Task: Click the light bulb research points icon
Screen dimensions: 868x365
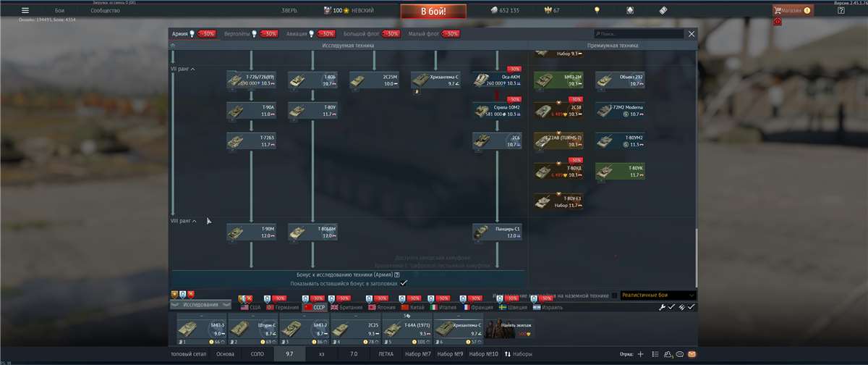Action: tap(597, 10)
